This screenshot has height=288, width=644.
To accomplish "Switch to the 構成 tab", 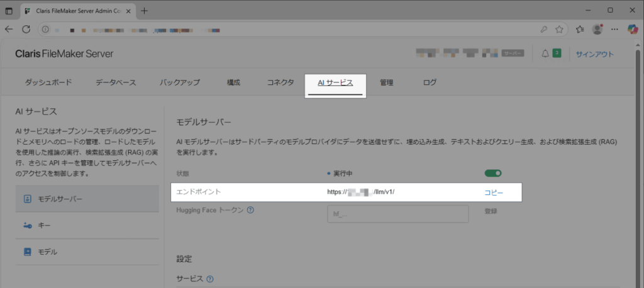I will (233, 82).
